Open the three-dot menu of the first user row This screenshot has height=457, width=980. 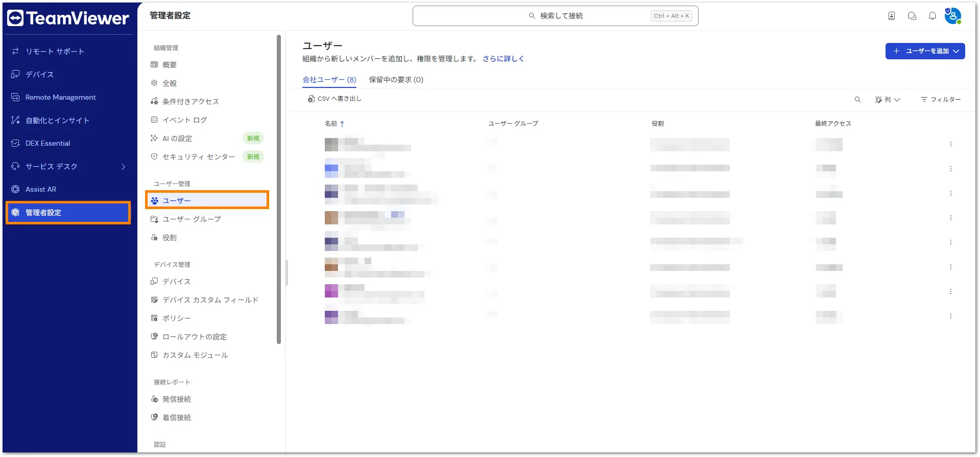point(951,144)
